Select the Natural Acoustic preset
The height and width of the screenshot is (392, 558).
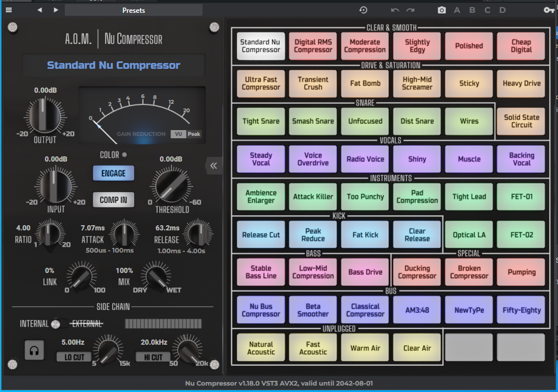click(x=261, y=348)
